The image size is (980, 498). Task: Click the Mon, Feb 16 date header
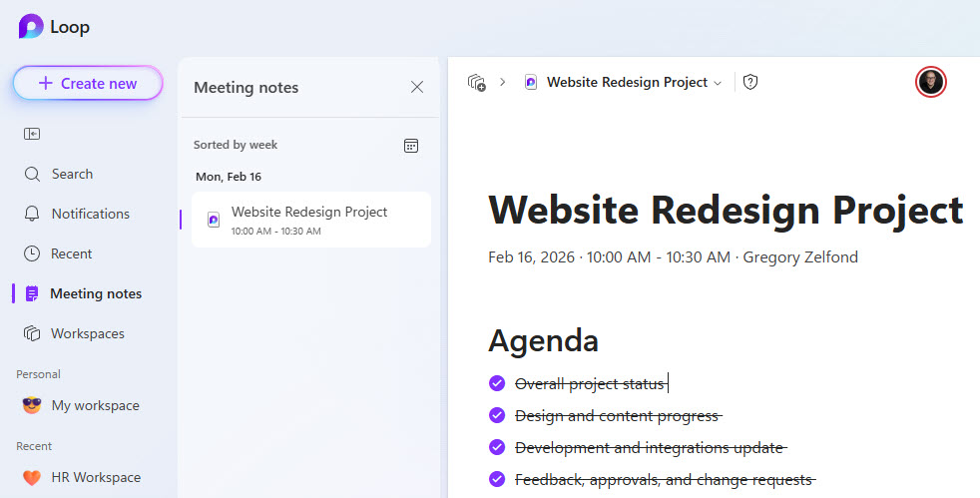pos(229,177)
